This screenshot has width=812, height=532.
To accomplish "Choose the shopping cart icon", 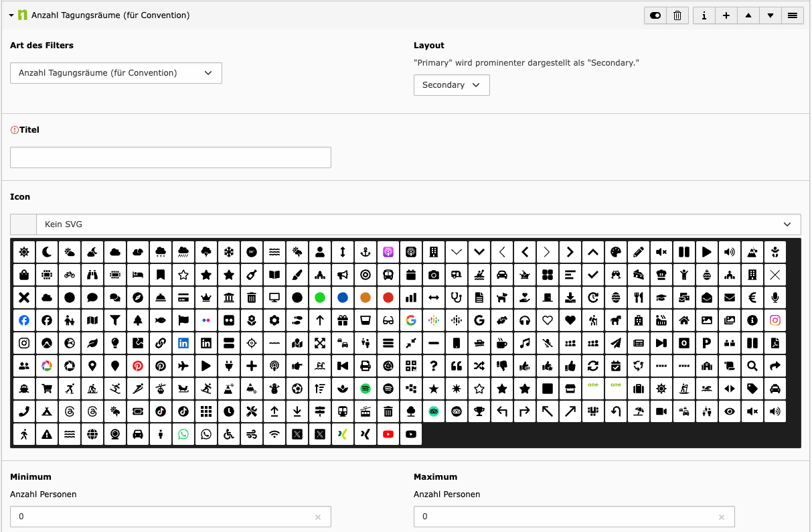I will click(47, 389).
